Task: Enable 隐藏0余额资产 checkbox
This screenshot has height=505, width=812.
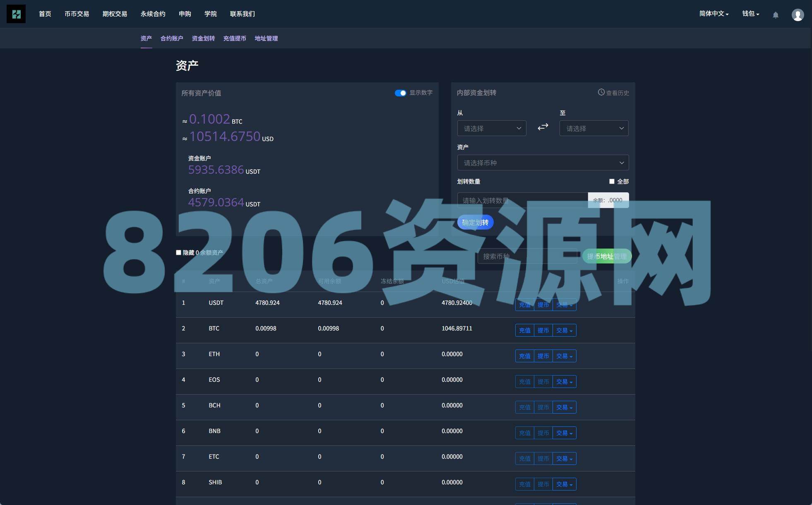Action: 179,252
